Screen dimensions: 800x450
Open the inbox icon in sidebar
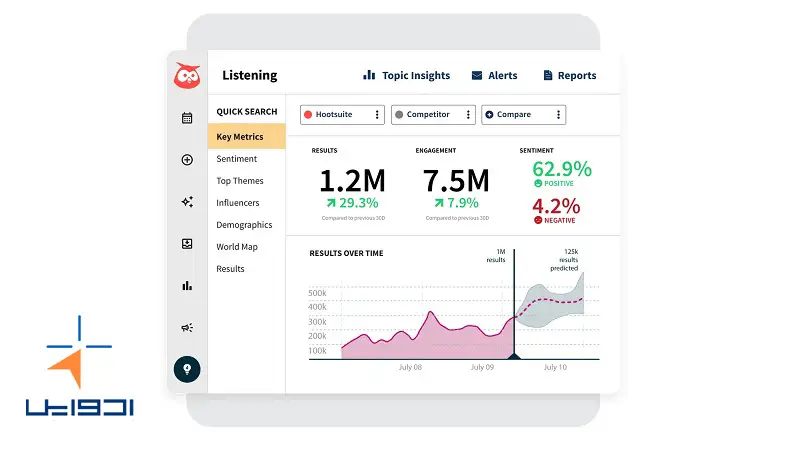coord(187,244)
